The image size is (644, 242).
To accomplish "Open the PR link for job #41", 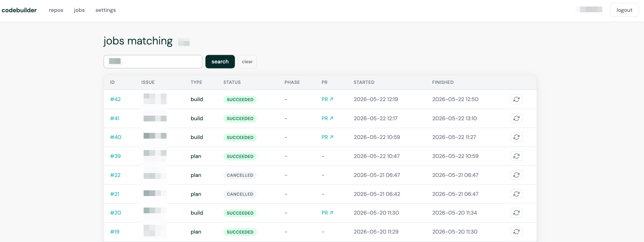I will (327, 118).
